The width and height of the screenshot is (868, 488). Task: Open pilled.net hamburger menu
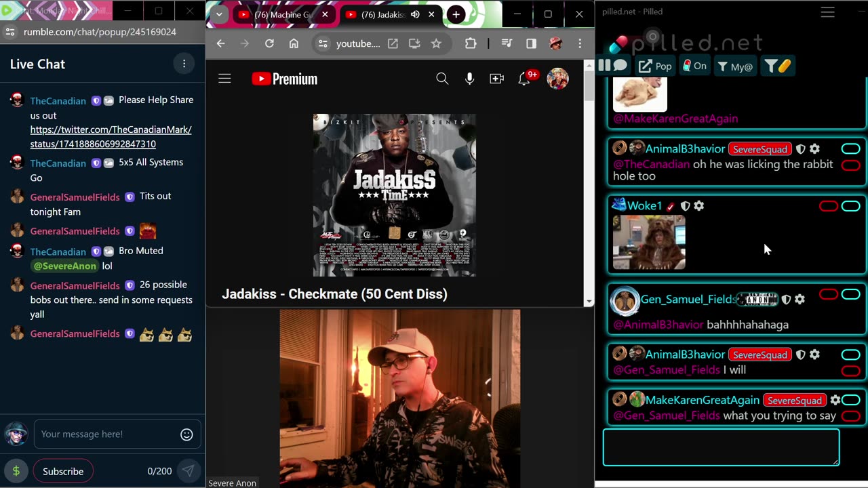pos(827,12)
